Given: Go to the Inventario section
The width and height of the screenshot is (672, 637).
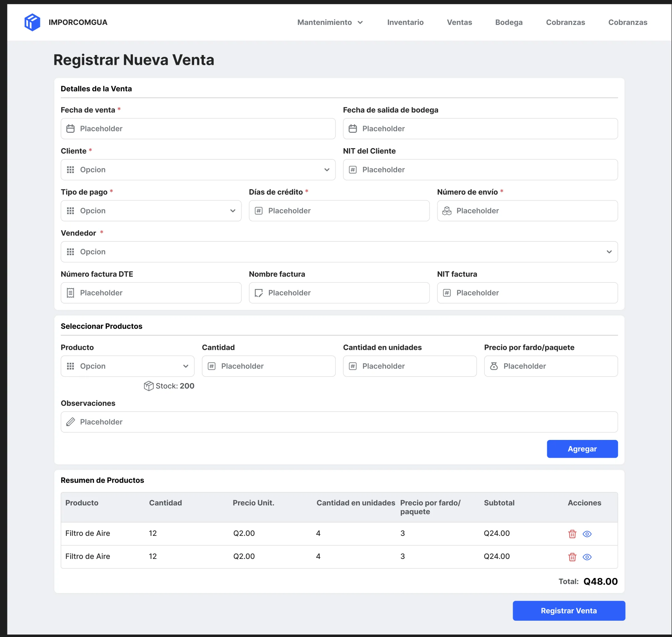Looking at the screenshot, I should [405, 22].
